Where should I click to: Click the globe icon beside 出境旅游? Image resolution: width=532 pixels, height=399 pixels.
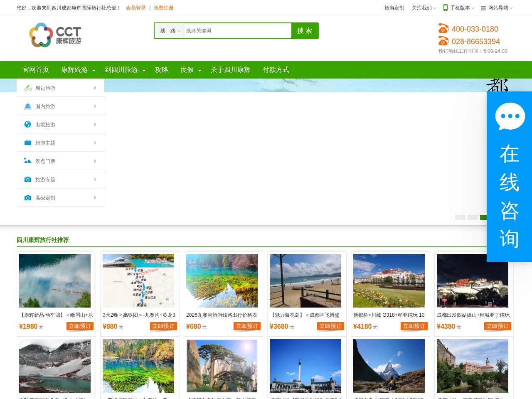28,124
